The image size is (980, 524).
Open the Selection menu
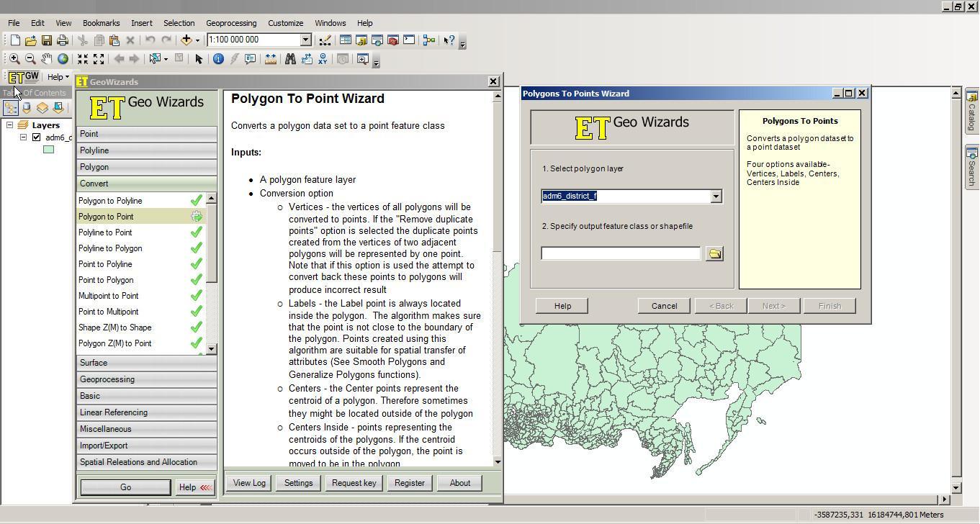click(179, 23)
